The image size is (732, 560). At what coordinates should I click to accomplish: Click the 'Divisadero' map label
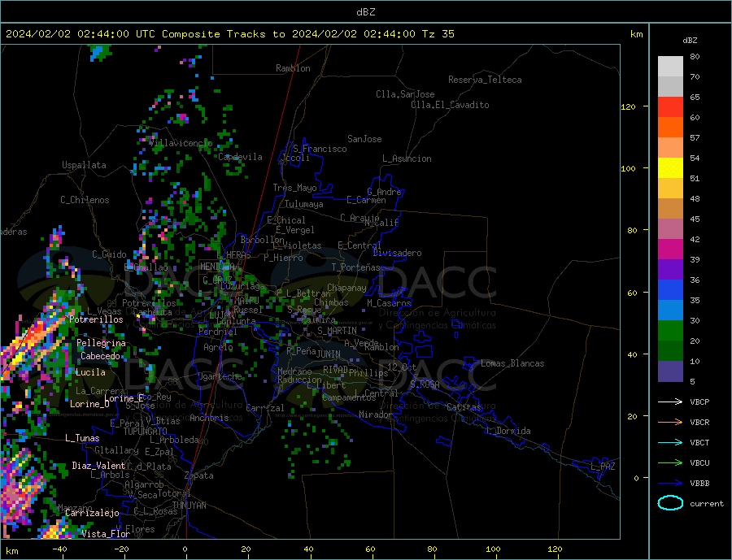(397, 253)
